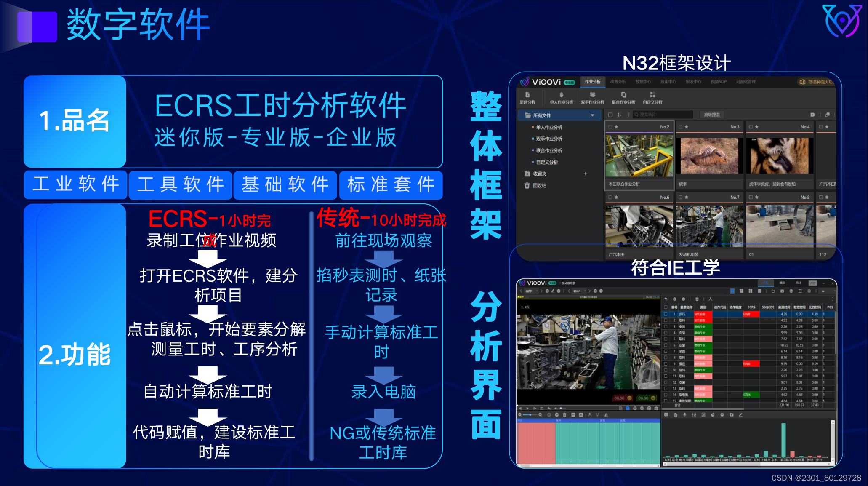Click the 高级搜索 button

point(712,115)
